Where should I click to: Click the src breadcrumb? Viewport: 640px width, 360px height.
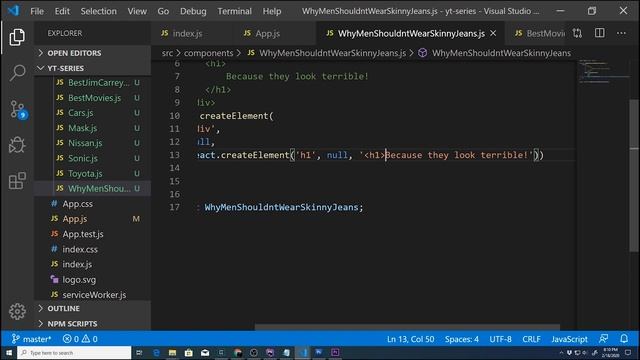point(167,53)
